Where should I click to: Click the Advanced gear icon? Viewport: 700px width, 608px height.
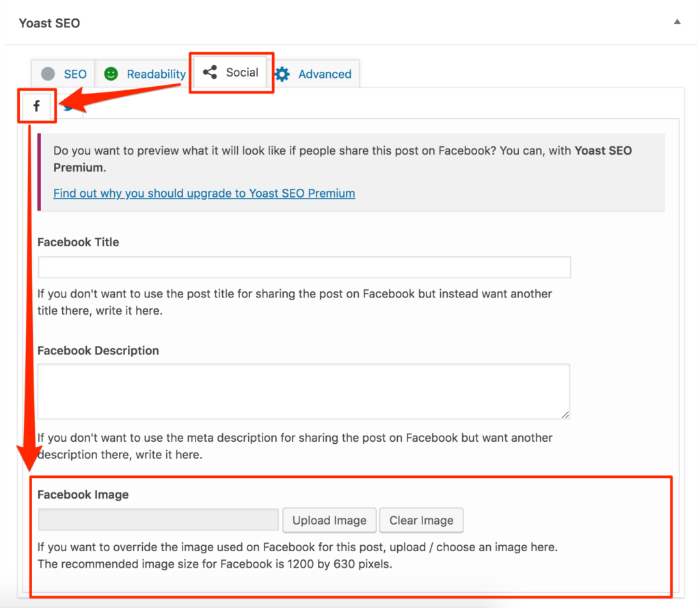tap(282, 74)
